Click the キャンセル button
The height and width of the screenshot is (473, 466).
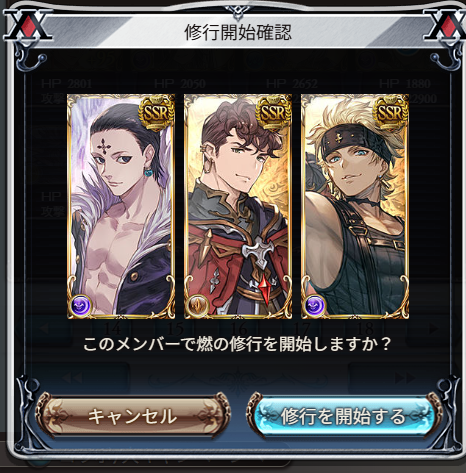point(133,416)
